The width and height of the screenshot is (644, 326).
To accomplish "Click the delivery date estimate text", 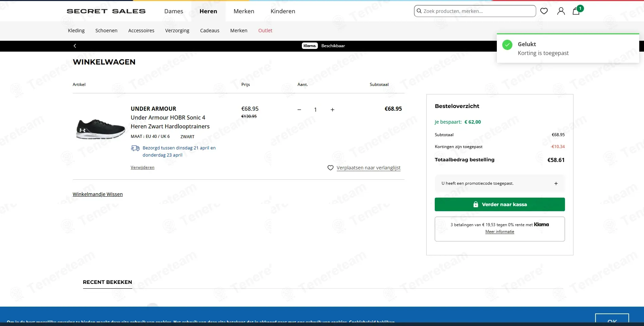I will coord(179,151).
